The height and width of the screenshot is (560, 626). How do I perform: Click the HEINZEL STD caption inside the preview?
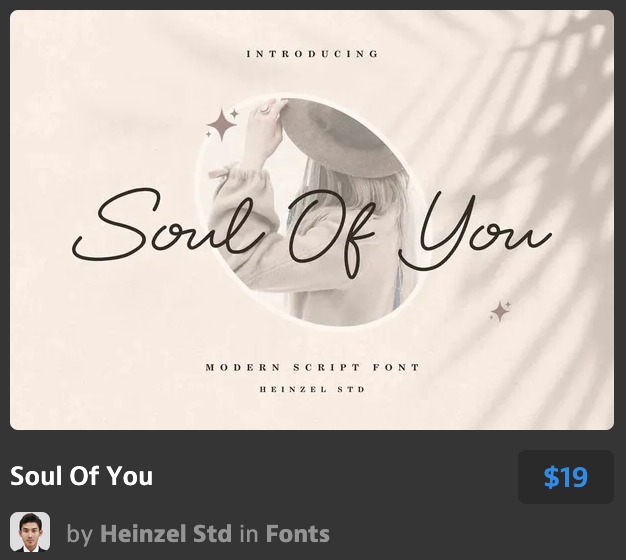pyautogui.click(x=312, y=389)
